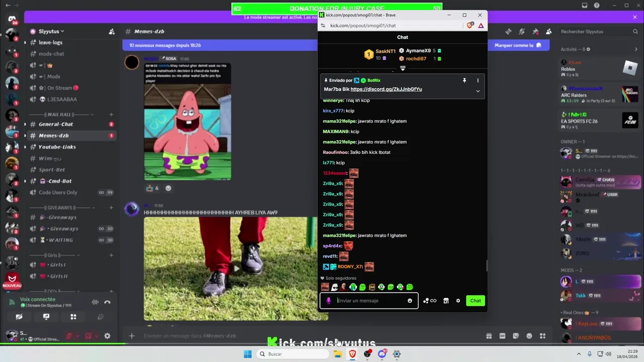Seek the stream progress bar at bottom
The image size is (644, 362).
click(322, 344)
